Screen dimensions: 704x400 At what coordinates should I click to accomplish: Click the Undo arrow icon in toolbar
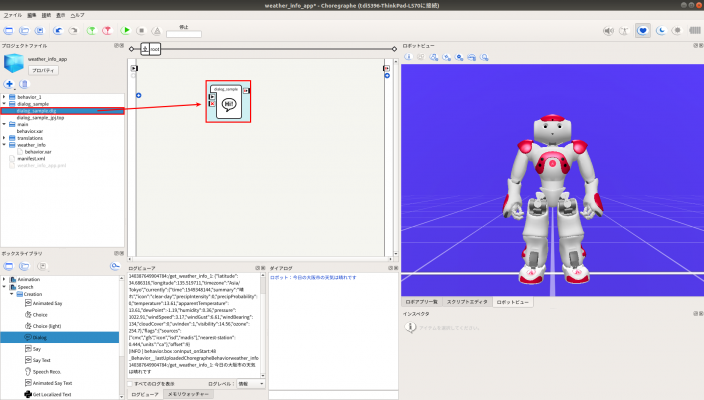pyautogui.click(x=59, y=31)
